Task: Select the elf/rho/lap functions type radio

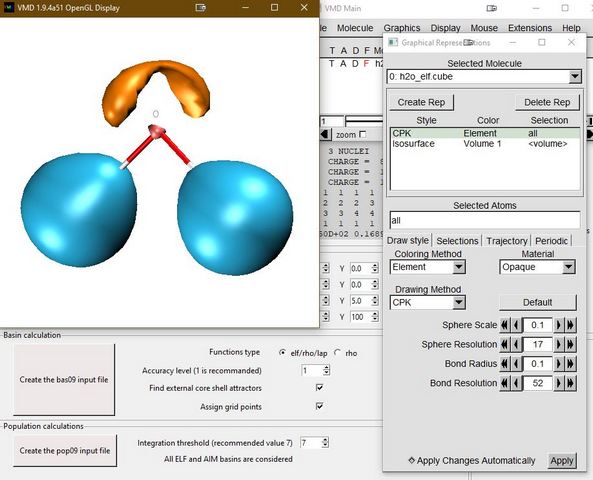Action: 282,353
